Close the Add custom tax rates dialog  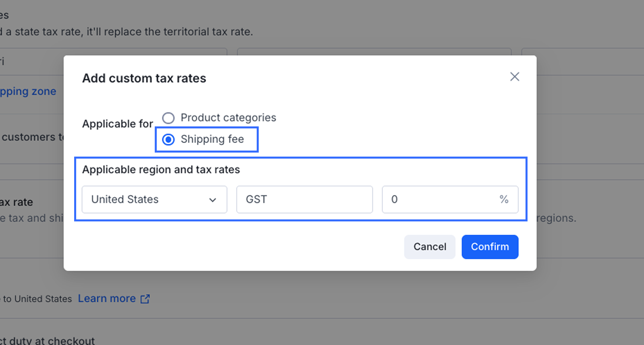pos(515,77)
